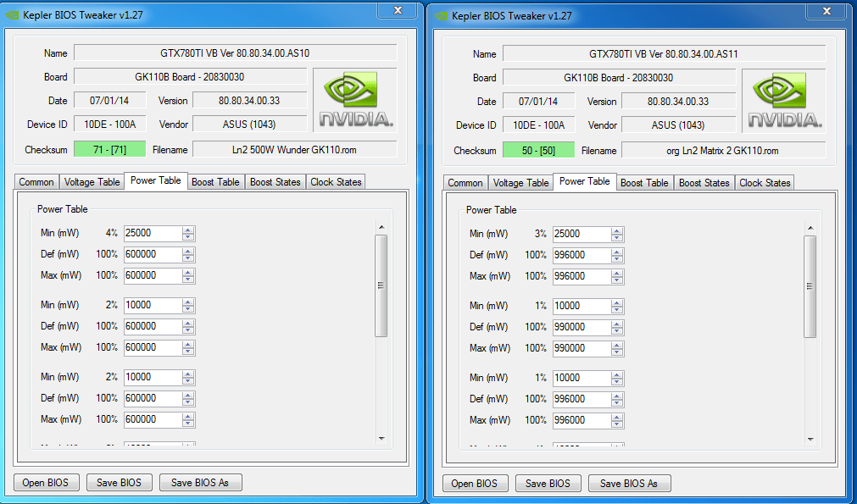Open Clock States tab in right window
This screenshot has height=504, width=857.
click(x=765, y=183)
